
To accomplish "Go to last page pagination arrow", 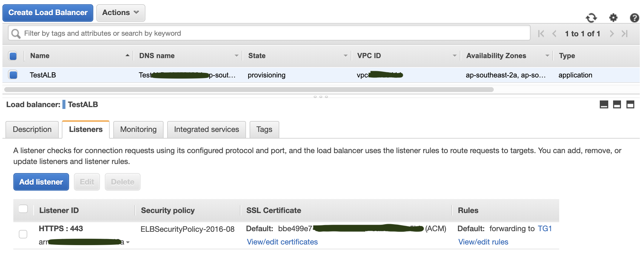I will (x=625, y=34).
